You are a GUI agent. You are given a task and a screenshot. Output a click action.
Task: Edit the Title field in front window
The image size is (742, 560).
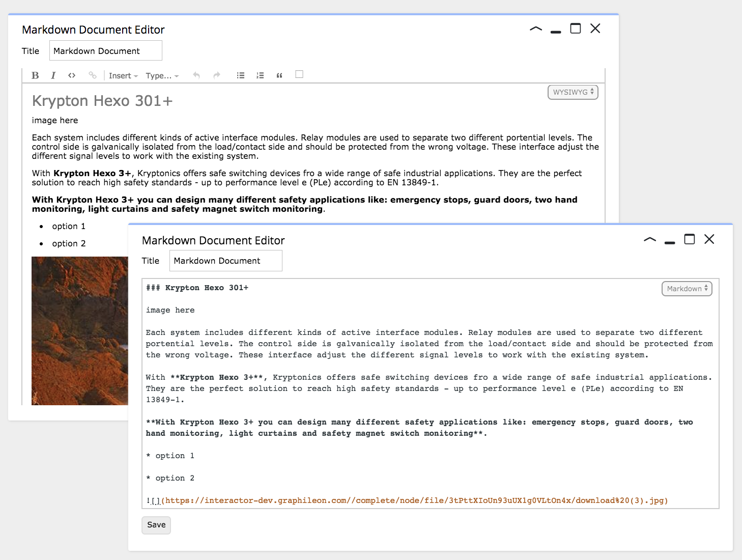tap(226, 261)
